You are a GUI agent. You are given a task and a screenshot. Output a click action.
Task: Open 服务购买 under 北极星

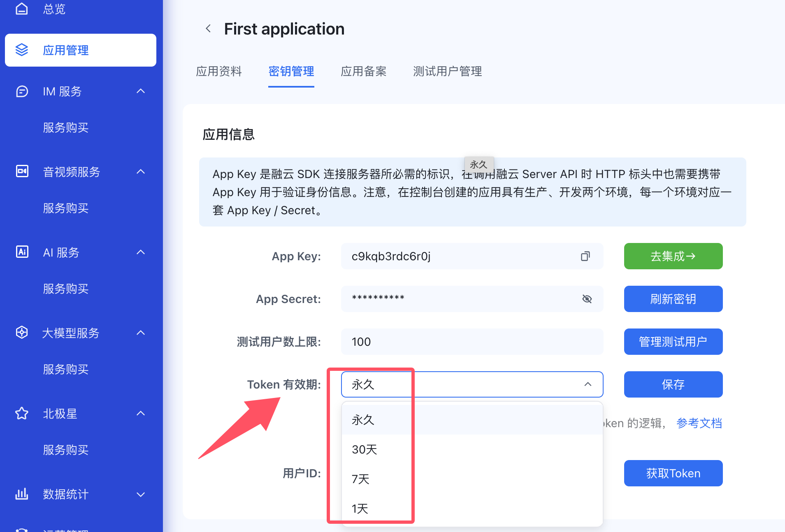coord(66,450)
